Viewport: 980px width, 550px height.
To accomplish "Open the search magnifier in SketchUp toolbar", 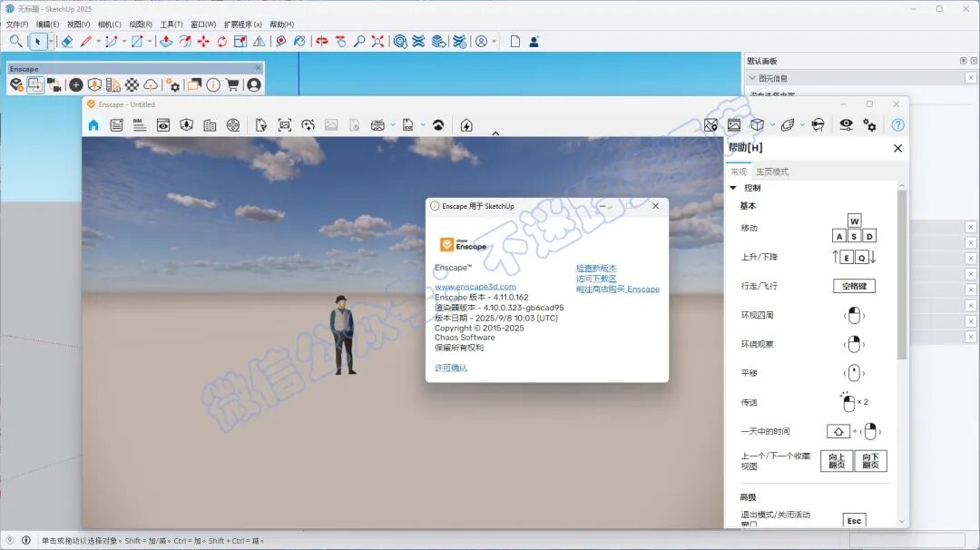I will [x=15, y=41].
